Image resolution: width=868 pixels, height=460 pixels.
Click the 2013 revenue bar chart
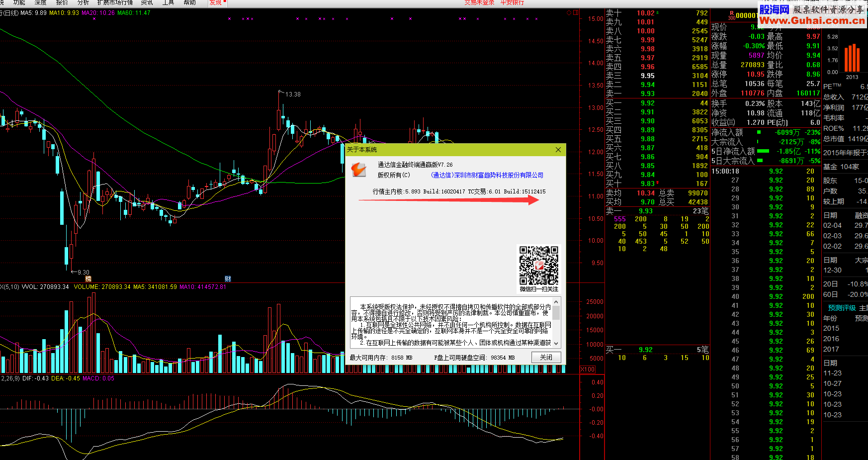(852, 58)
